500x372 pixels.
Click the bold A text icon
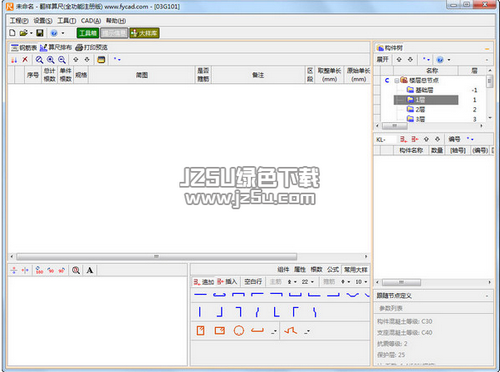(90, 270)
